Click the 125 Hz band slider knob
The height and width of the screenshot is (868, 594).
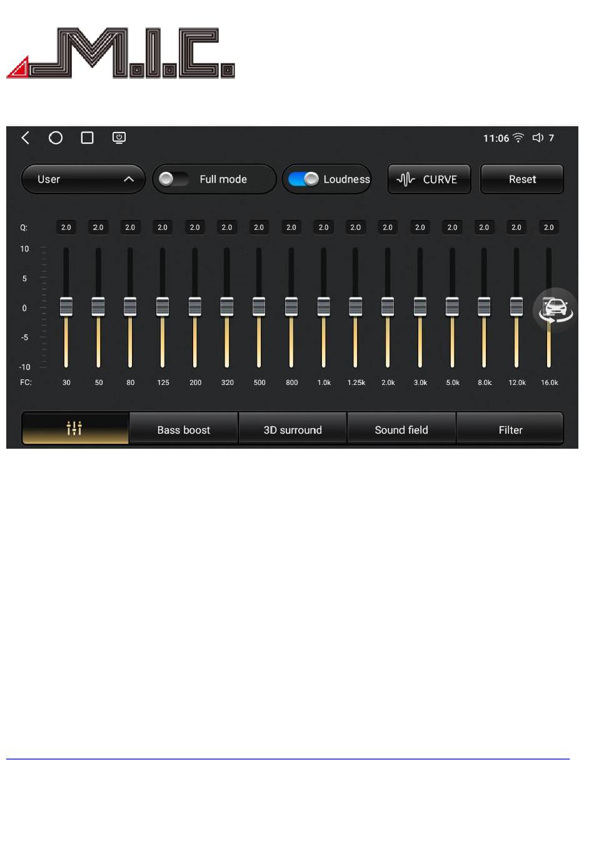[x=163, y=307]
